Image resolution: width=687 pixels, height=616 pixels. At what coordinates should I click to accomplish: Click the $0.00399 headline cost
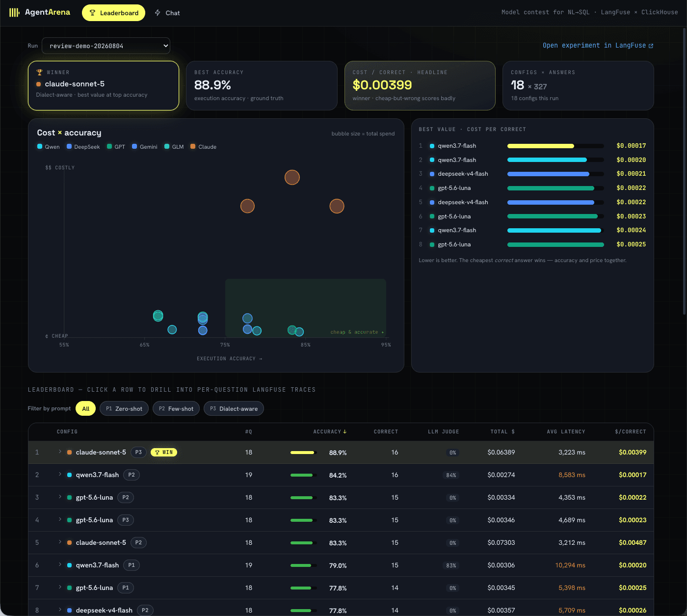[x=382, y=85]
